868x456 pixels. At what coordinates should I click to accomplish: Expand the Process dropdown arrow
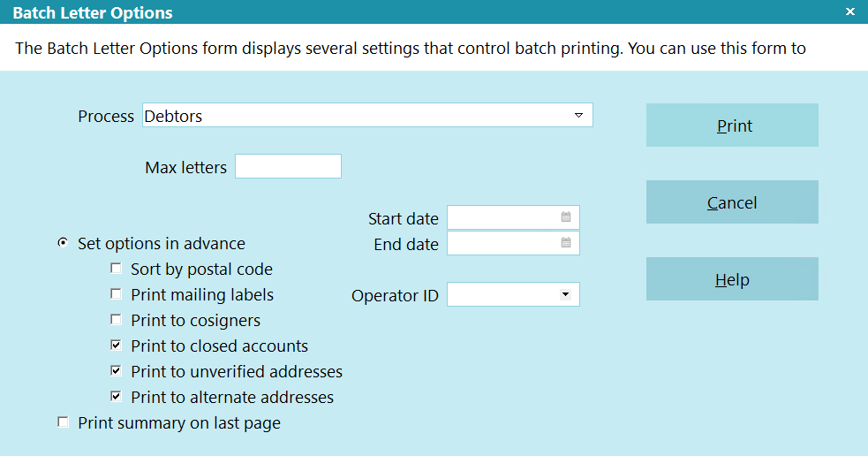tap(578, 116)
